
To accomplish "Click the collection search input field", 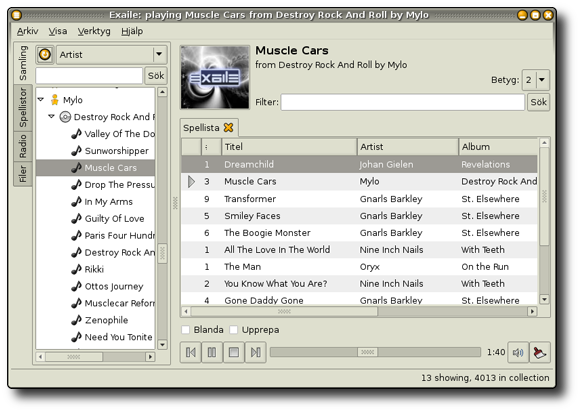I will tap(89, 76).
